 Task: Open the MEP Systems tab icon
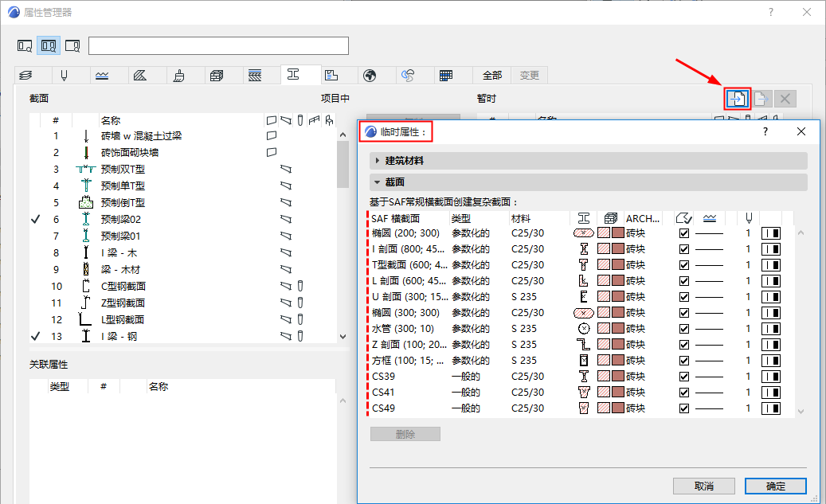tap(408, 76)
